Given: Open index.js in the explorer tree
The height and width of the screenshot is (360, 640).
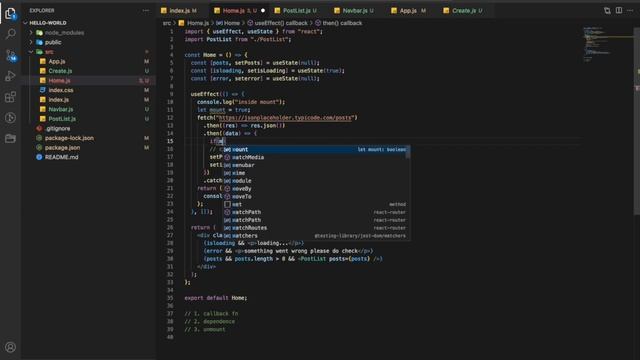Looking at the screenshot, I should [x=89, y=100].
